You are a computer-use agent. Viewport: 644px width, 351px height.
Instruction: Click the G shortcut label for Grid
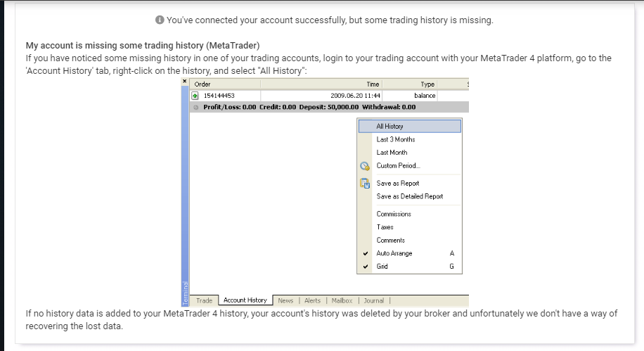[x=452, y=267]
